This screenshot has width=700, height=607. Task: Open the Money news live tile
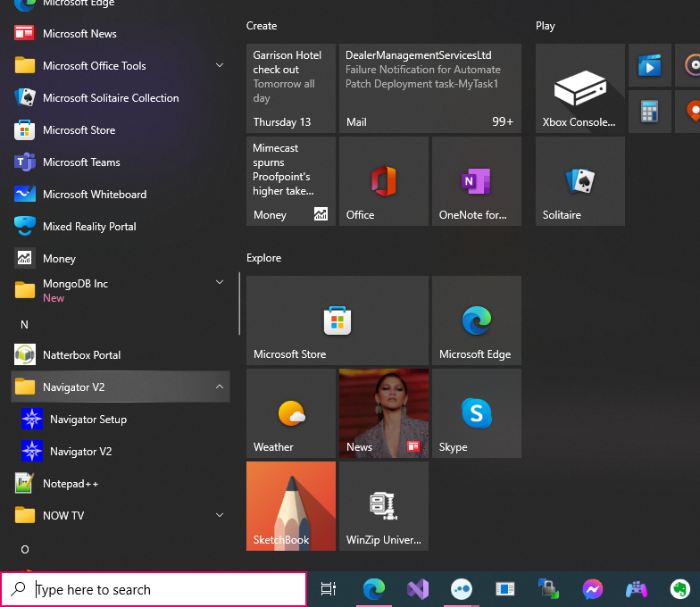[x=291, y=180]
